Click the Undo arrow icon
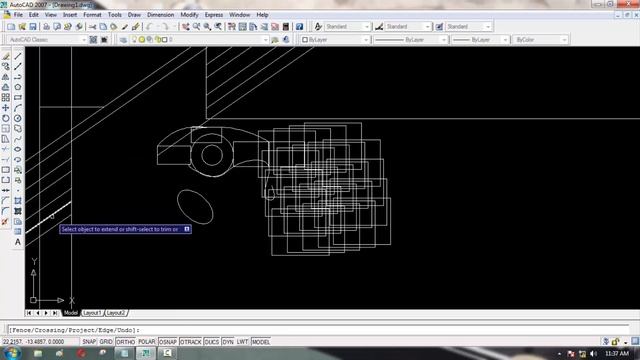 coord(149,27)
